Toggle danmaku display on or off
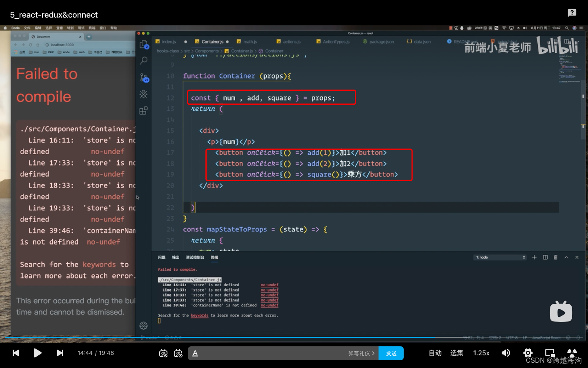The width and height of the screenshot is (588, 368). pyautogui.click(x=163, y=353)
